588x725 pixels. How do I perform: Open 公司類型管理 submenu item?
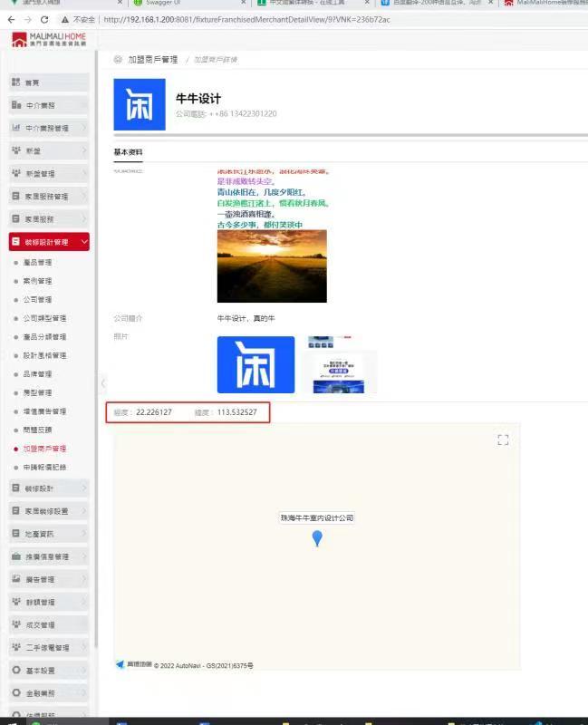point(44,318)
